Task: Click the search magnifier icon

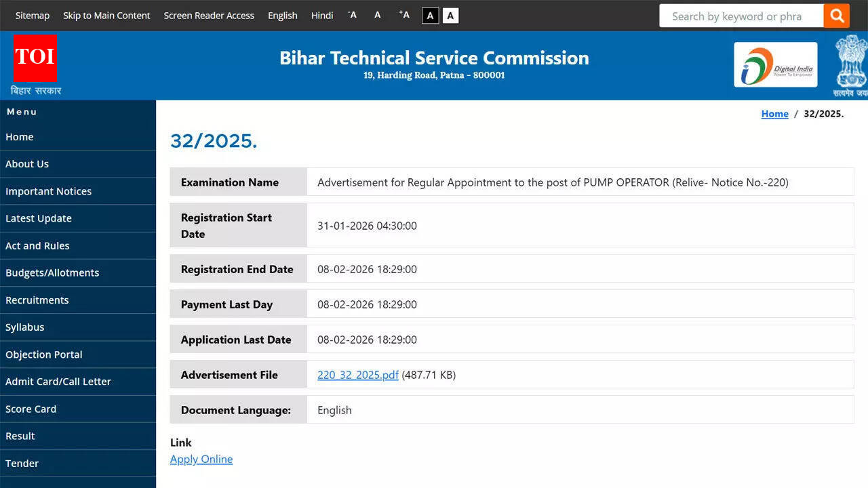Action: point(836,15)
